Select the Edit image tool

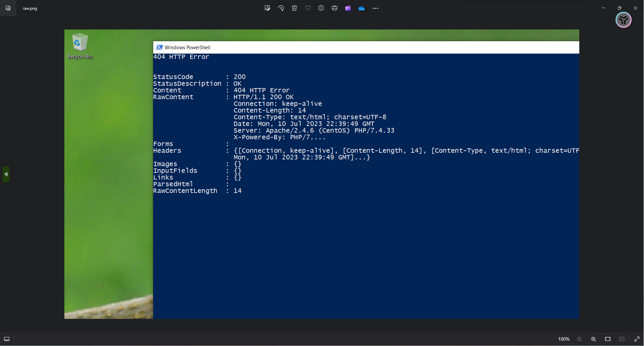tap(268, 8)
